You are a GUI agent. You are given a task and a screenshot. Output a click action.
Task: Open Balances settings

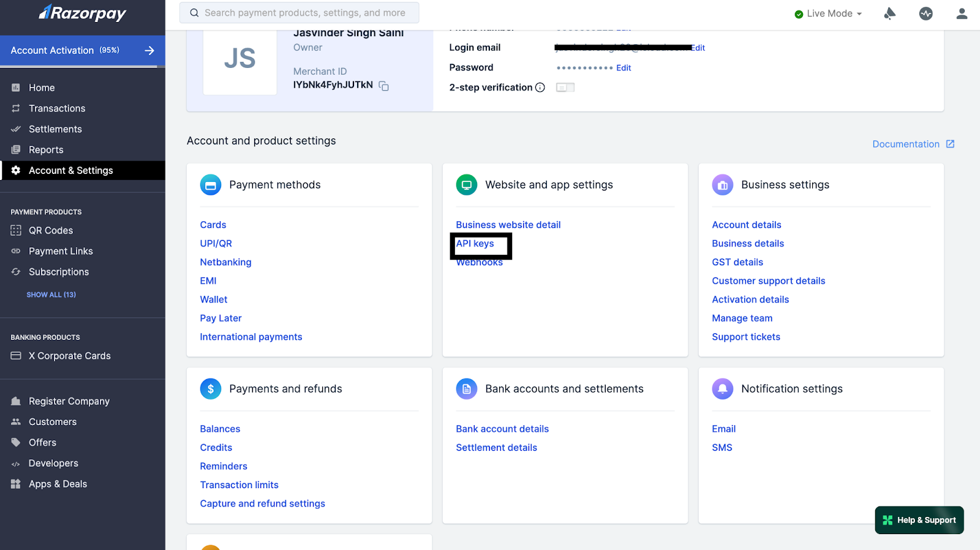click(x=220, y=429)
